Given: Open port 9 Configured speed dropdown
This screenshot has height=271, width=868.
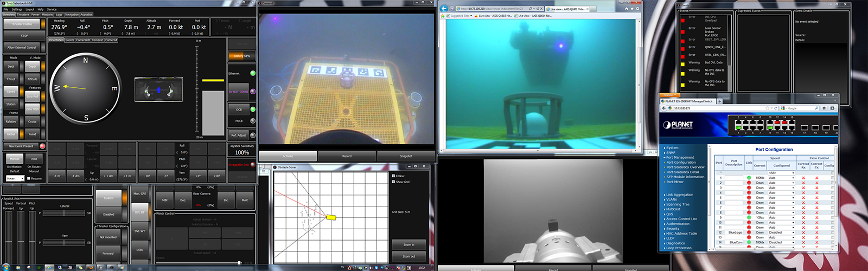Looking at the screenshot, I should 781,217.
